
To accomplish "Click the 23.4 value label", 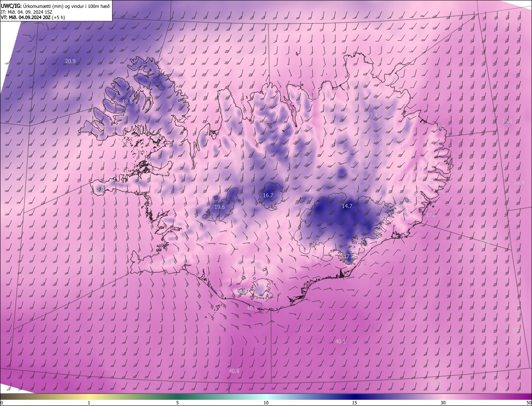I will (x=372, y=115).
